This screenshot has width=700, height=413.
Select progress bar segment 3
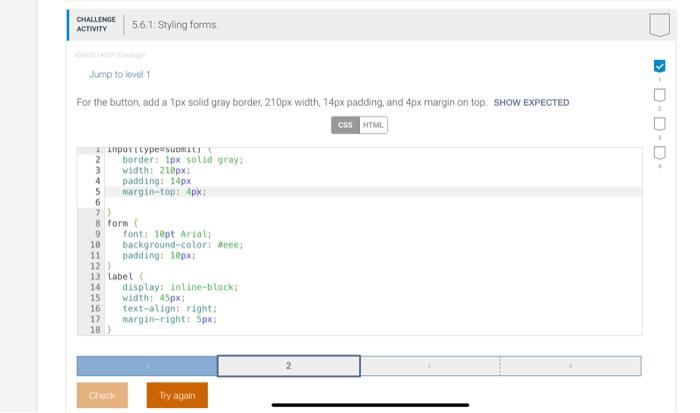point(430,366)
